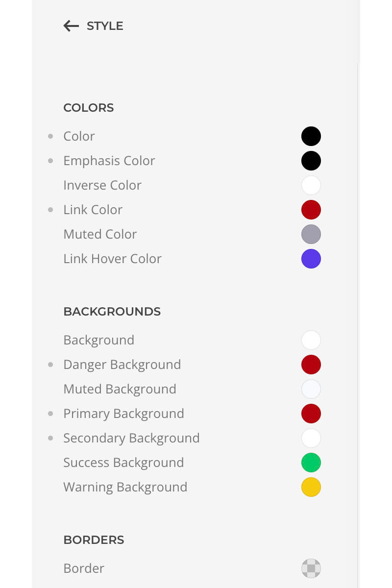
Task: Open the Danger Background red swatch
Action: point(311,365)
